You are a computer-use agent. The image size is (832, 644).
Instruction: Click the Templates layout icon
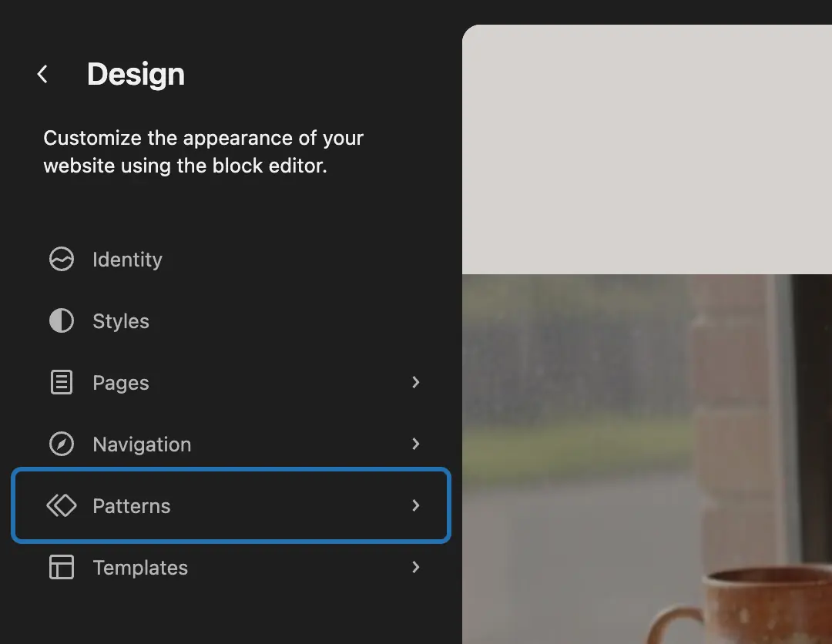[62, 567]
